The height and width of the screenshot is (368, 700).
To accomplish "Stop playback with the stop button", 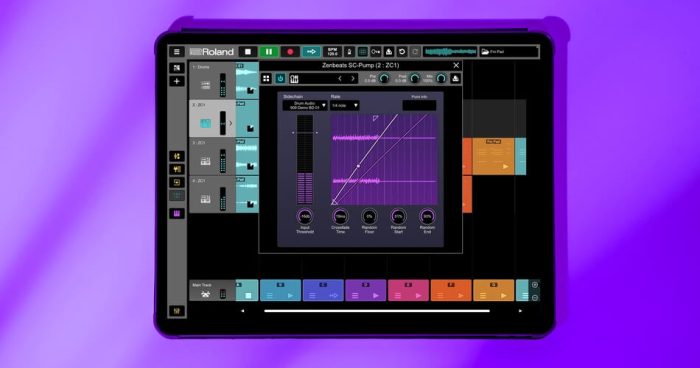I will [x=248, y=52].
